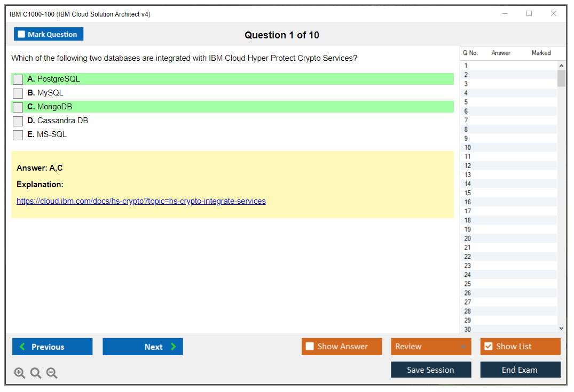Toggle the Show Answer checkbox button
This screenshot has height=392, width=574.
click(x=310, y=347)
